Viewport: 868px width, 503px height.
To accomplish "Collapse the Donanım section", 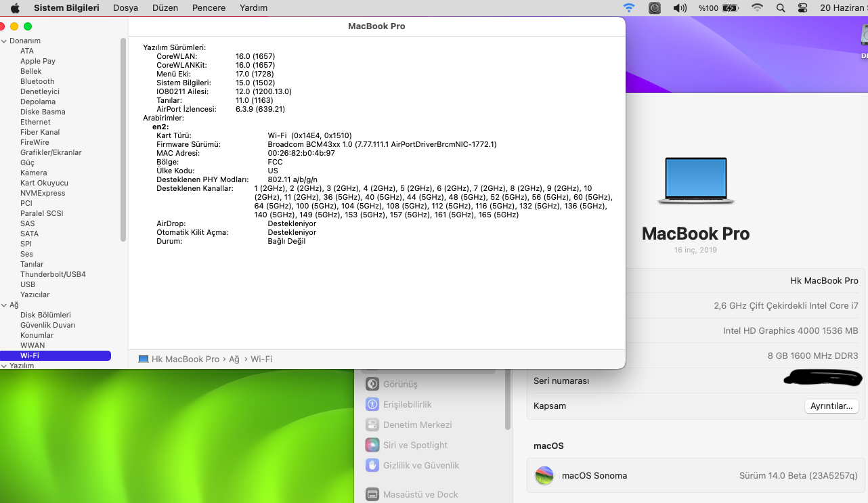I will point(4,41).
